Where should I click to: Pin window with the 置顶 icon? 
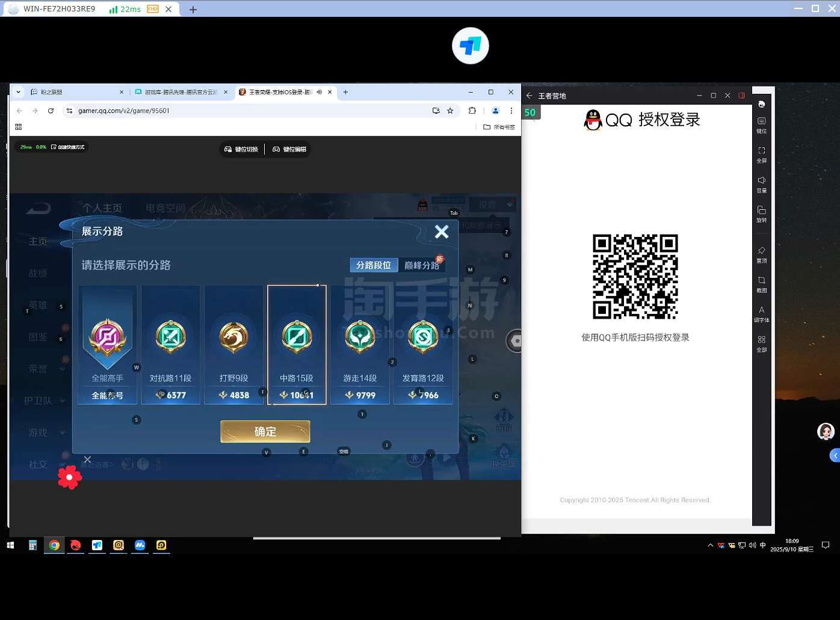pyautogui.click(x=761, y=254)
